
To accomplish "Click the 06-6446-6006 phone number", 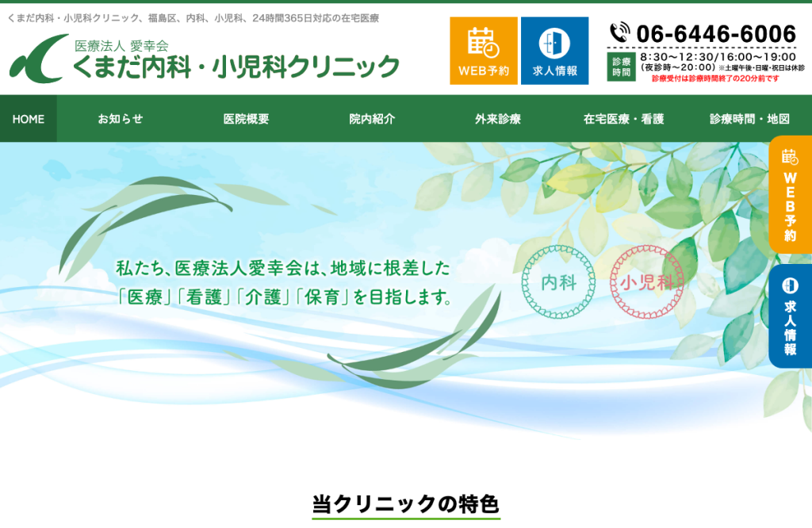I will [x=716, y=34].
